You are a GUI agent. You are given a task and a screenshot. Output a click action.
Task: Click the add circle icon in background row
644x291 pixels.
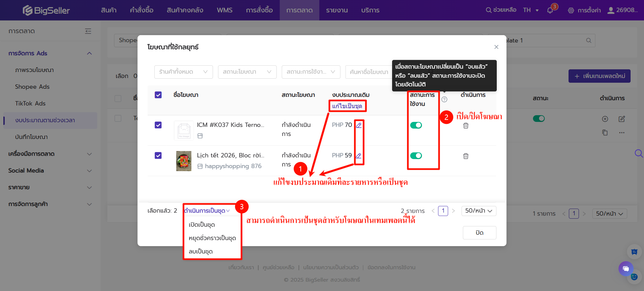pyautogui.click(x=605, y=119)
